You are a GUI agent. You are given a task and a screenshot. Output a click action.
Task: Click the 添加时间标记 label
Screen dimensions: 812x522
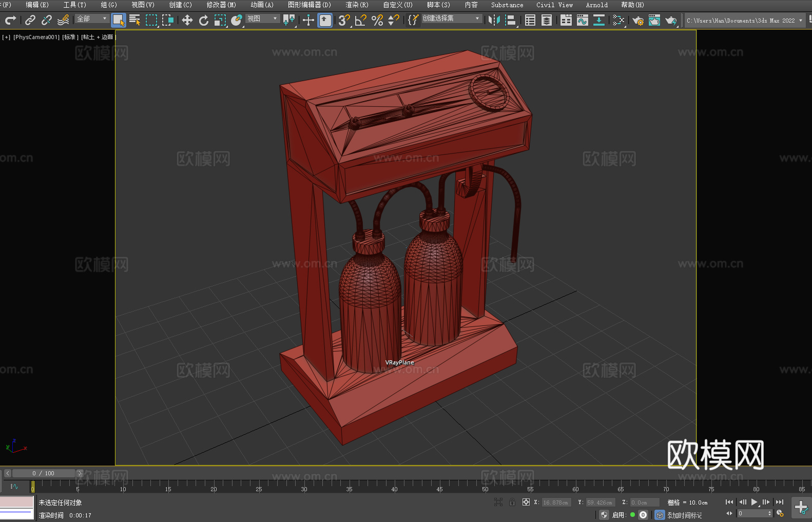[x=684, y=515]
